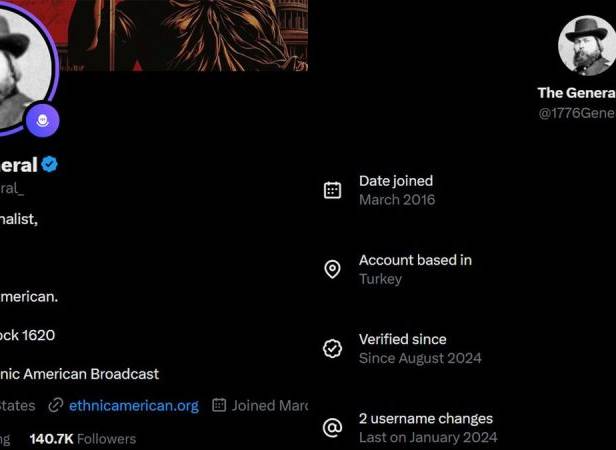Click the purple affiliate badge on avatar
This screenshot has height=450, width=616.
[42, 120]
